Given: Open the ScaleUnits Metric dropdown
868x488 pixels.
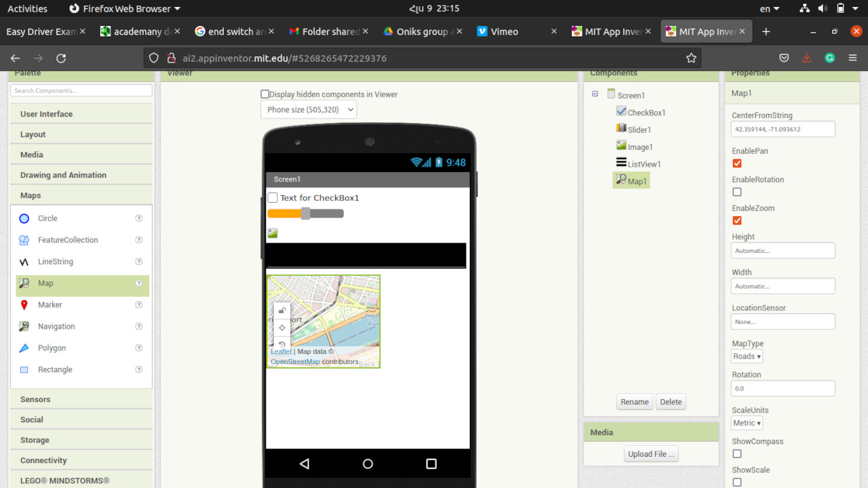Looking at the screenshot, I should tap(747, 423).
